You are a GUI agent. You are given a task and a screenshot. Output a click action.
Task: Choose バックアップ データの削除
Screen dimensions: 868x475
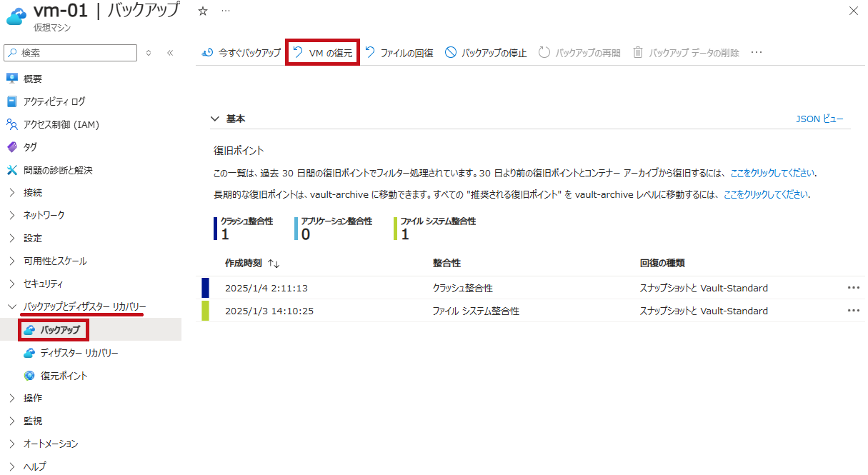(686, 53)
